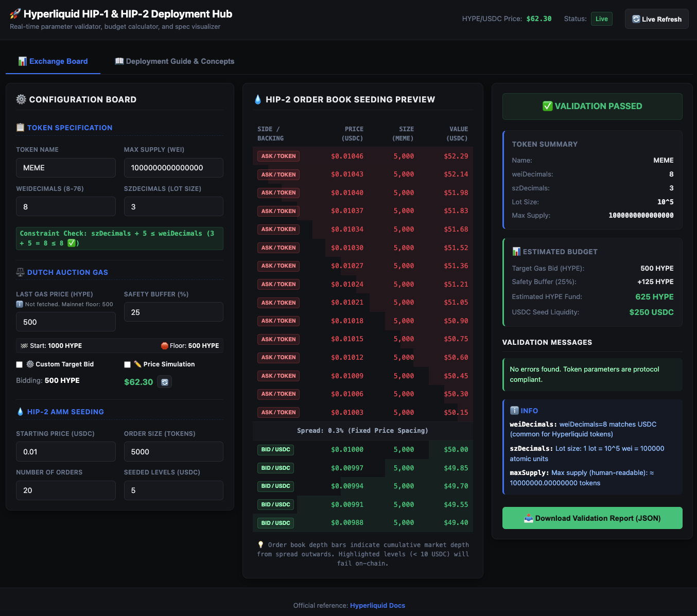Viewport: 697px width, 616px height.
Task: Click the Starting Price (USDC) input
Action: click(66, 451)
